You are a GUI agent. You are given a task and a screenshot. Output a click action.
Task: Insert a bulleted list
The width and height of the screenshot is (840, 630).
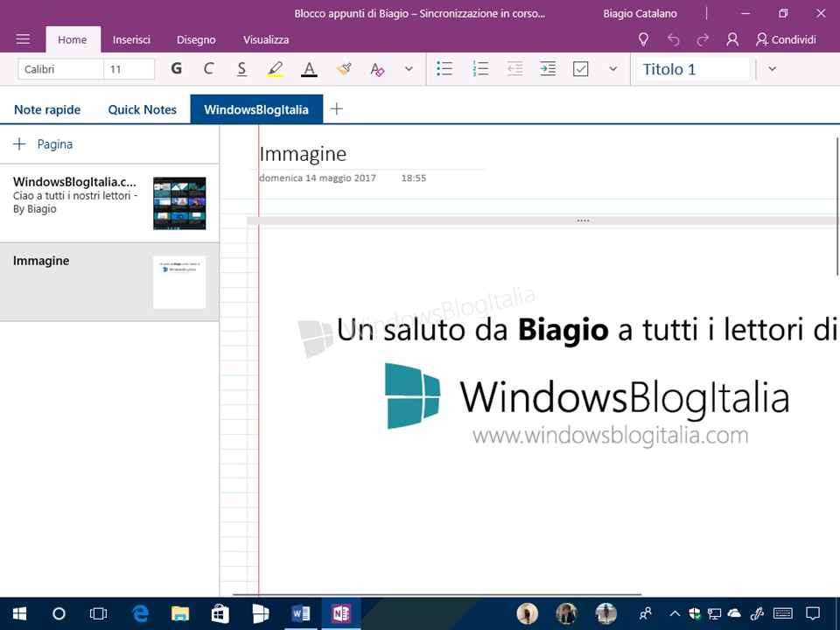coord(444,68)
